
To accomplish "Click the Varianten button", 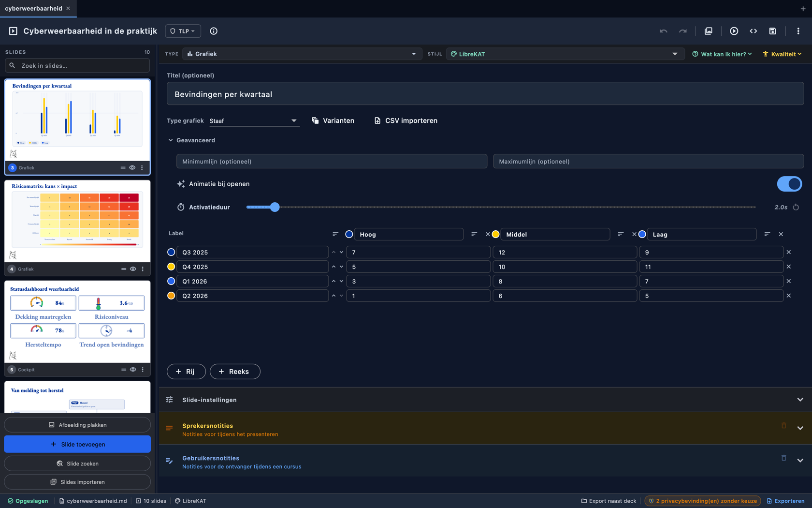I will pyautogui.click(x=333, y=120).
